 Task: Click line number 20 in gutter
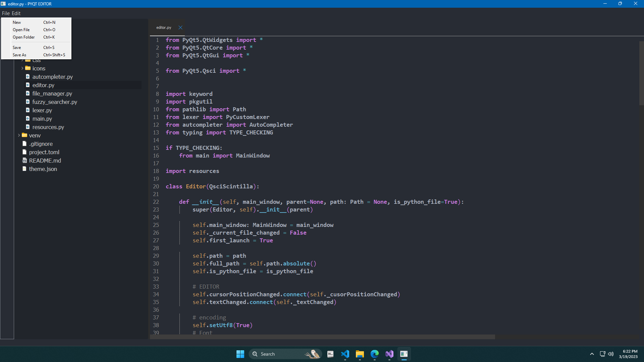pos(156,187)
